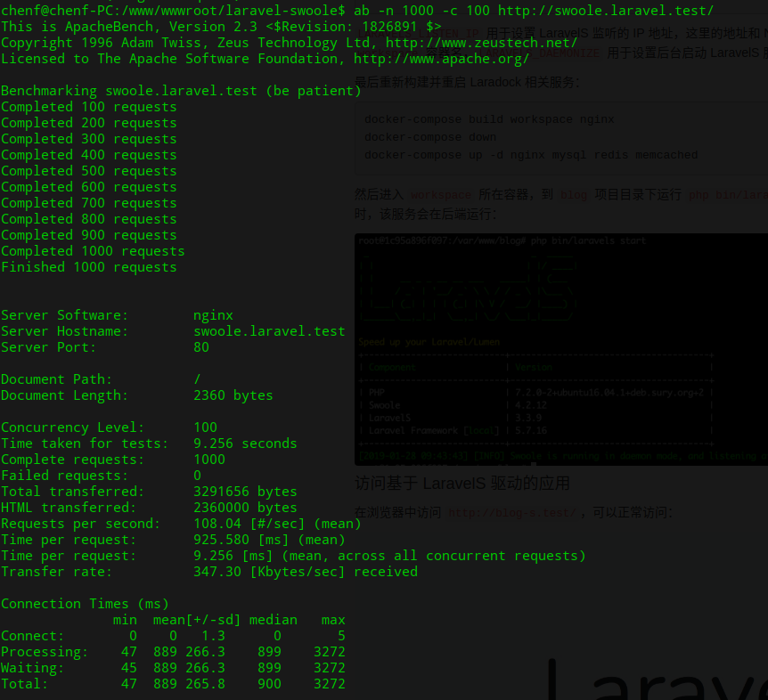The image size is (768, 700).
Task: Click the Server Software value 'nginx'
Action: point(213,316)
